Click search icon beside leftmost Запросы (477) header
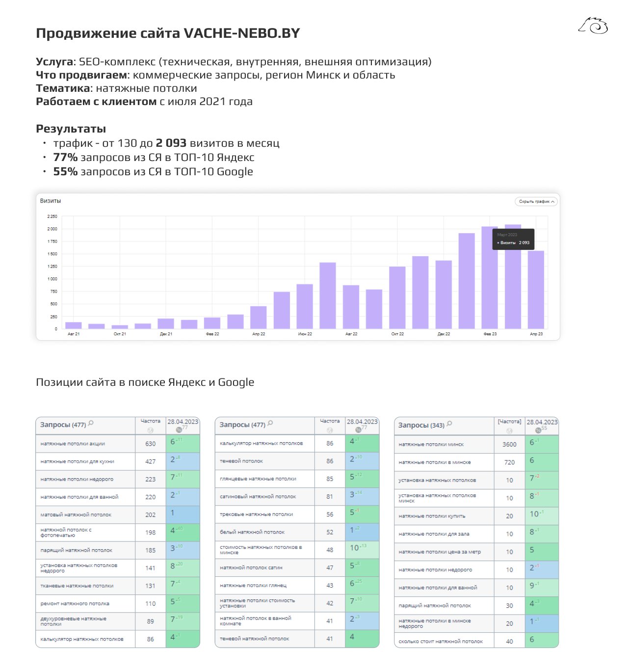Screen dimensions: 628x672 91,424
